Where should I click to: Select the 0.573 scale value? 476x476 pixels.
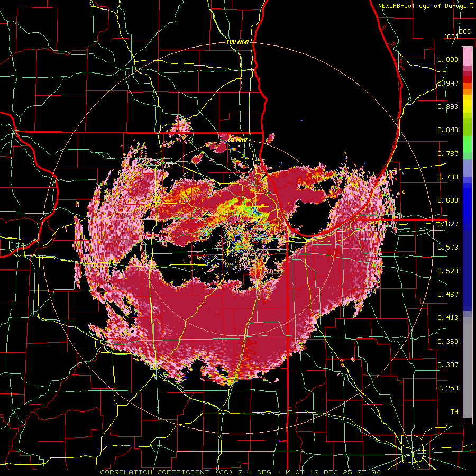[448, 248]
